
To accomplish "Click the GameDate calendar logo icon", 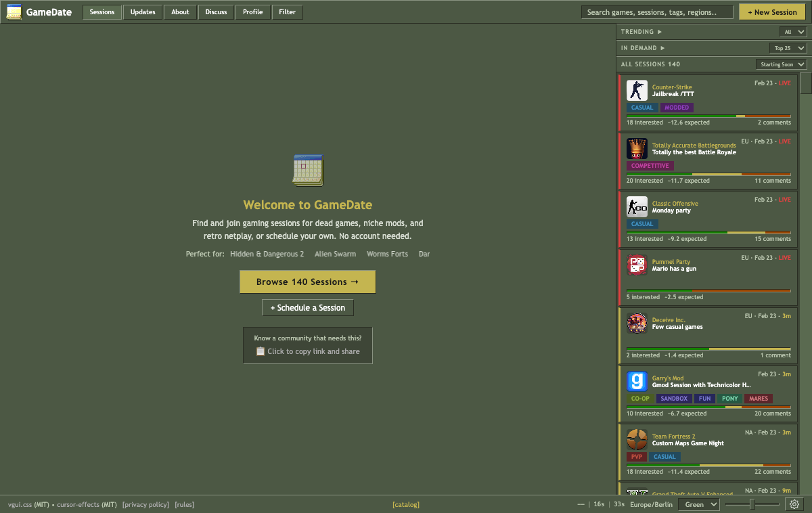I will (x=14, y=12).
